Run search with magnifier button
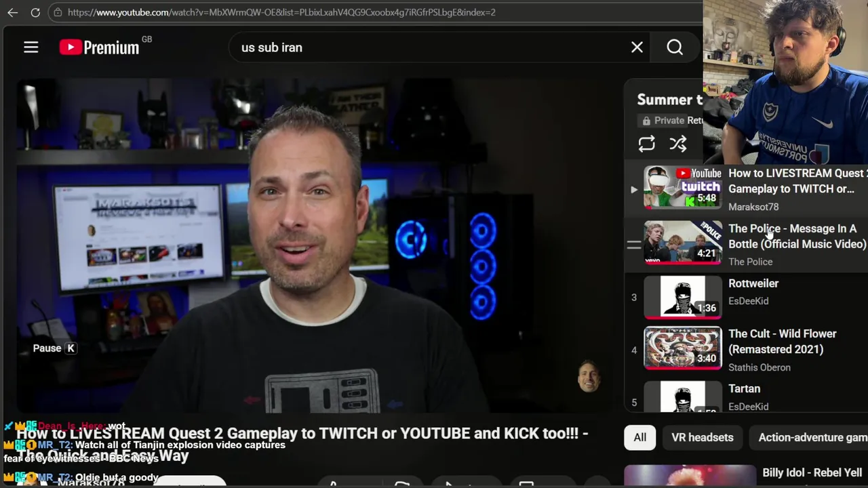 (x=675, y=47)
